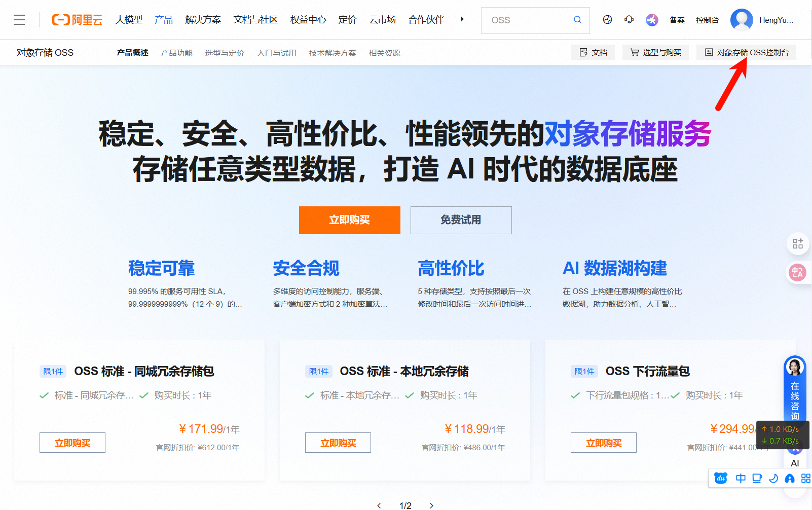
Task: Click the 1/2 carousel page indicator
Action: [405, 505]
